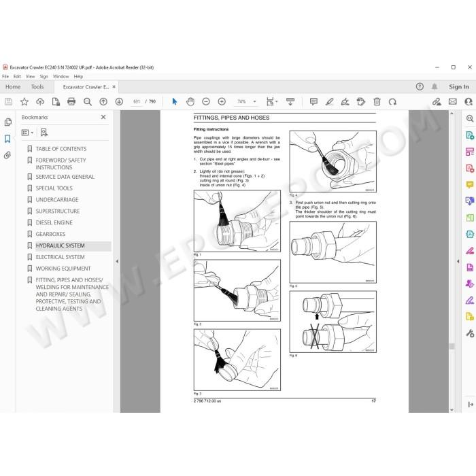The height and width of the screenshot is (476, 476).
Task: Click the Stamp tool icon
Action: (x=361, y=102)
